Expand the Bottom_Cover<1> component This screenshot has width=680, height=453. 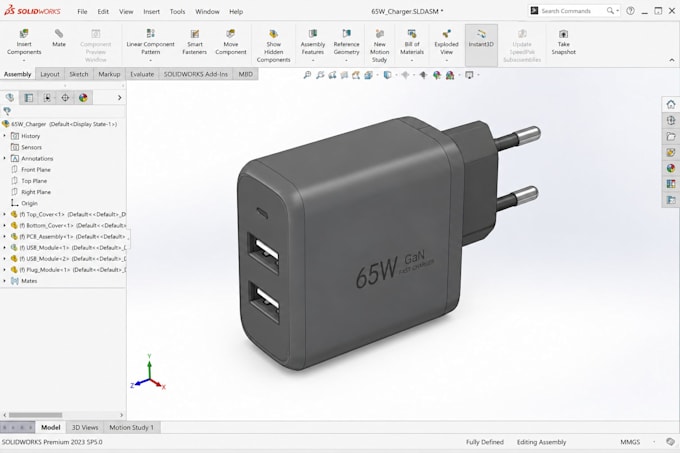(5, 225)
